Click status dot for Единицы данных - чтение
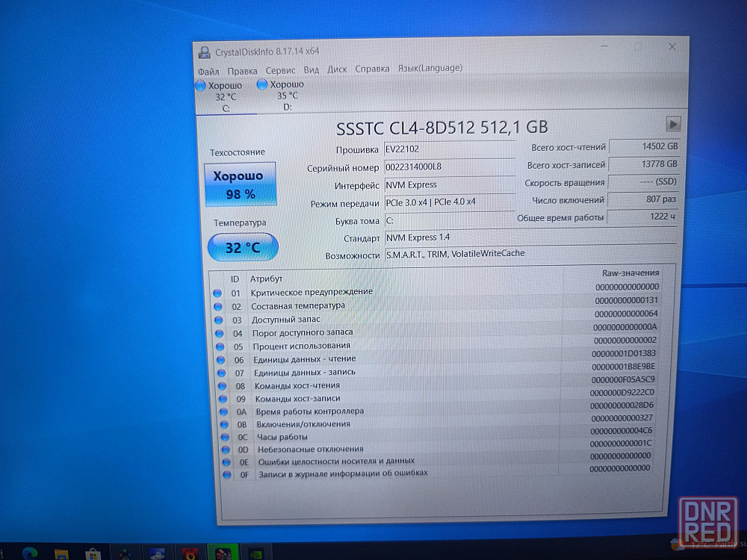Screen dimensions: 747x560 pos(220,360)
